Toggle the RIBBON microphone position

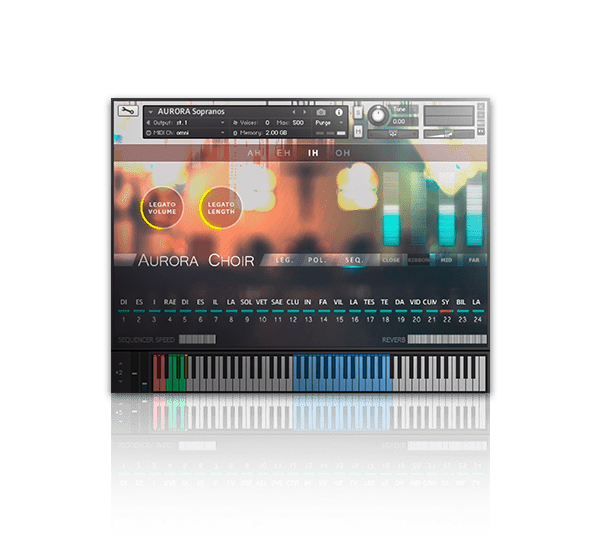click(x=418, y=260)
